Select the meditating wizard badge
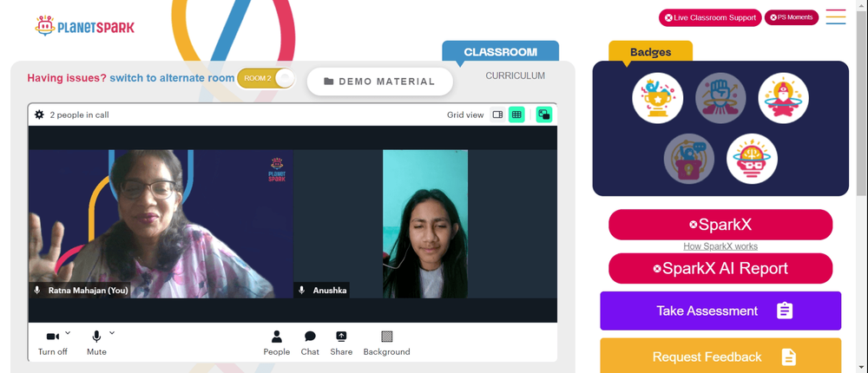This screenshot has height=373, width=868. (783, 98)
